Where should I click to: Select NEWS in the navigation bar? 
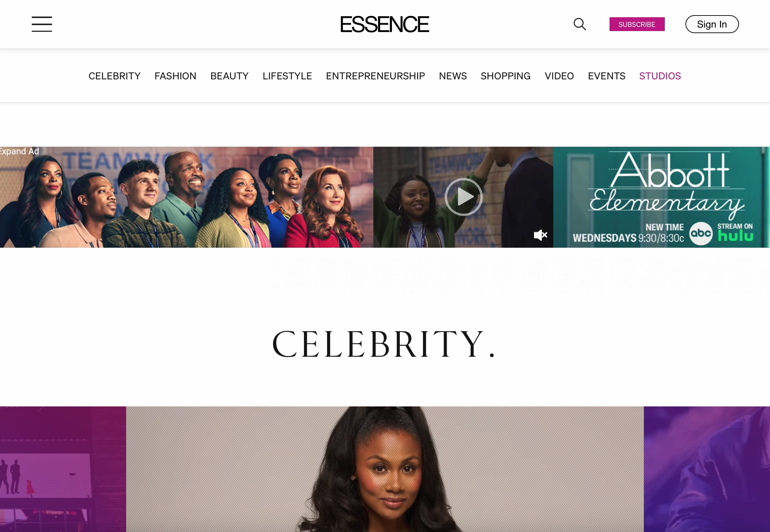coord(453,76)
